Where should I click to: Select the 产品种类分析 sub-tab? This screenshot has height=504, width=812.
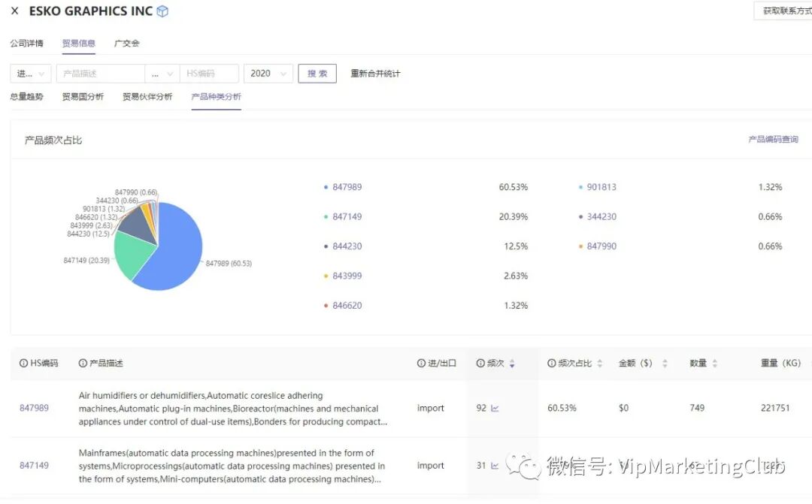click(x=216, y=97)
